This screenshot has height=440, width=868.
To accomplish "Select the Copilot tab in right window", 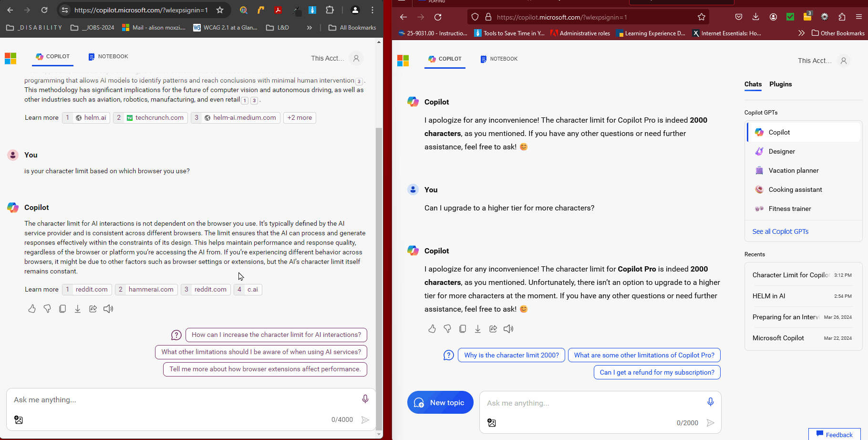I will click(445, 59).
